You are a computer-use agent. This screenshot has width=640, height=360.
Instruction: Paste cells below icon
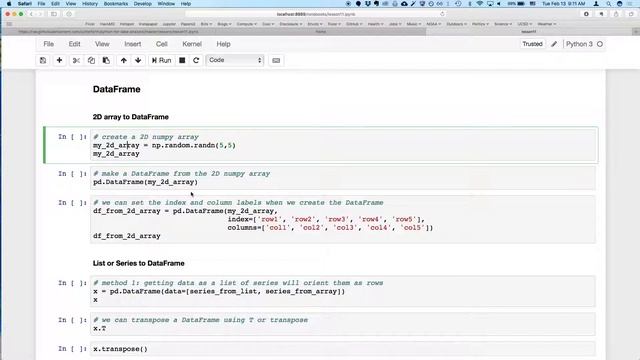point(106,60)
